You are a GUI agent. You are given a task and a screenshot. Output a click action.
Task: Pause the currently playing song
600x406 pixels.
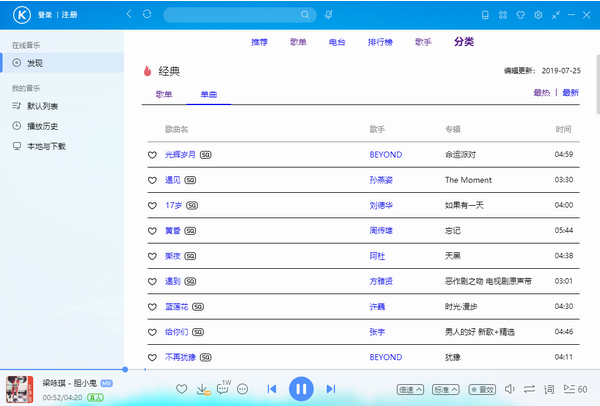301,388
